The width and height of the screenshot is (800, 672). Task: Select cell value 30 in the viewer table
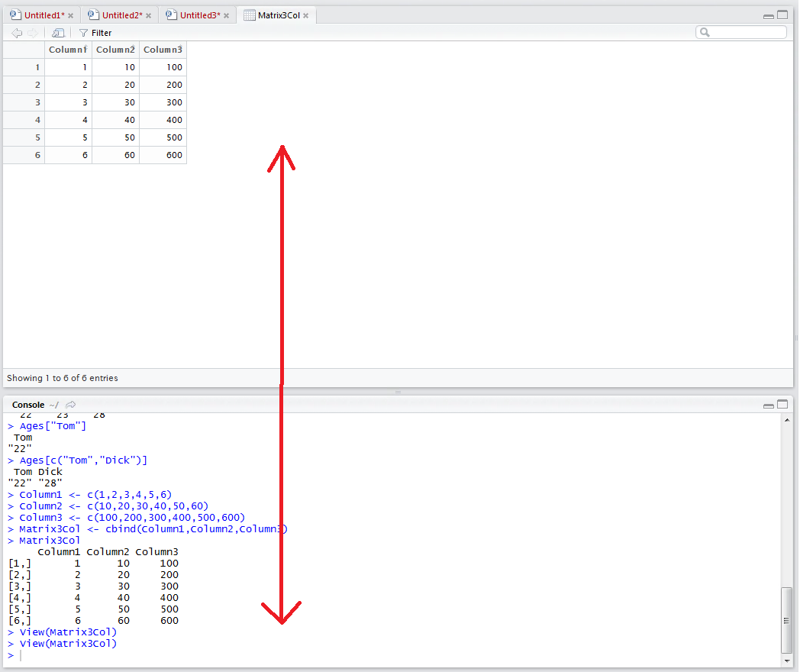[x=115, y=102]
